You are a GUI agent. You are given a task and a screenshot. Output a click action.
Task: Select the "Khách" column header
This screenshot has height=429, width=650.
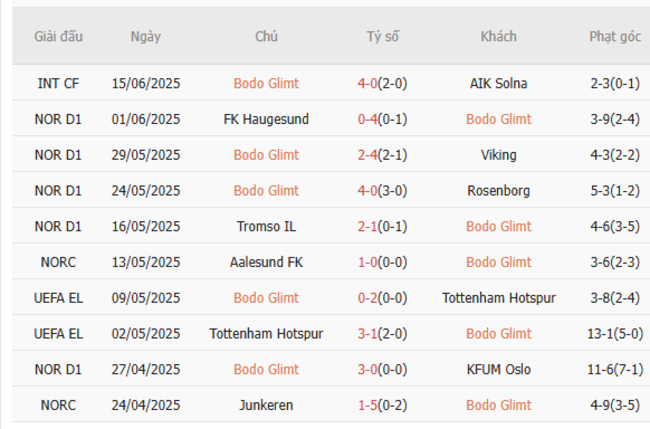pyautogui.click(x=498, y=37)
